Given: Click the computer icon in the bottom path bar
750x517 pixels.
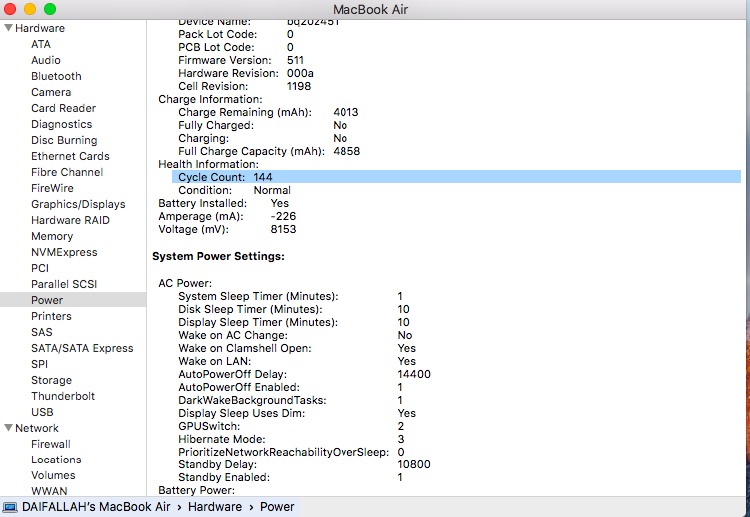Looking at the screenshot, I should tap(9, 507).
